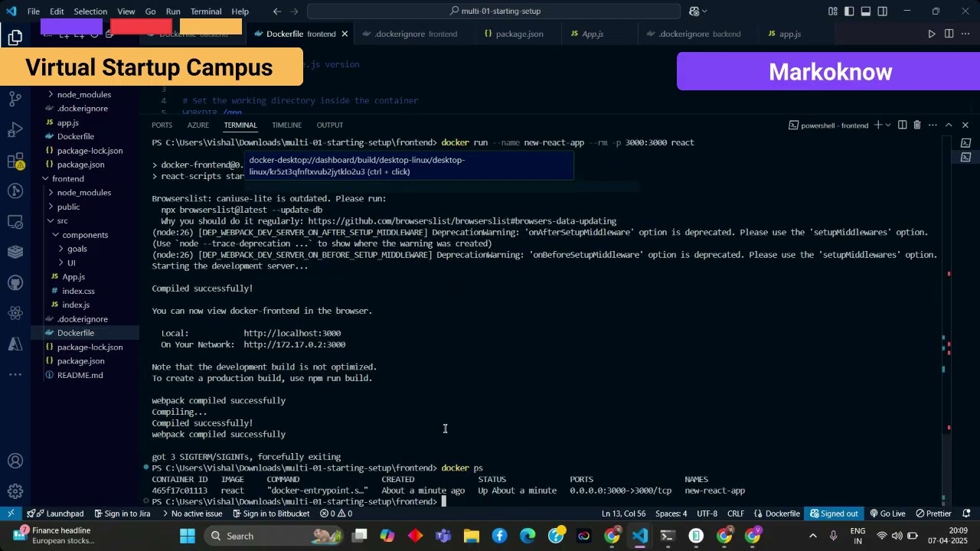This screenshot has height=551, width=980.
Task: Split the editor to the right
Action: point(949,34)
